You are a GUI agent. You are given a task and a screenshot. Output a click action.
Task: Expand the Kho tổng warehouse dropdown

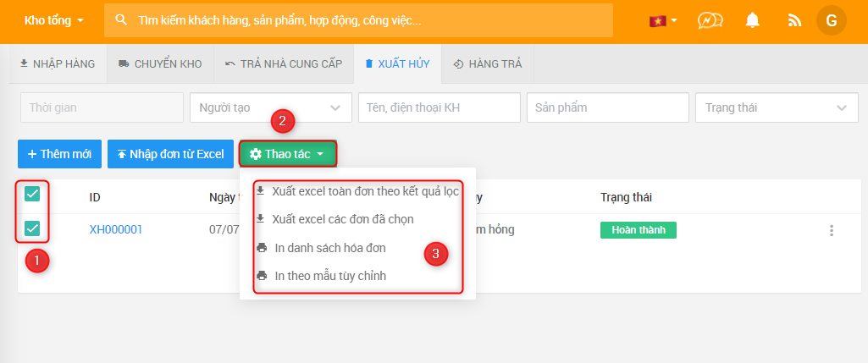(54, 20)
